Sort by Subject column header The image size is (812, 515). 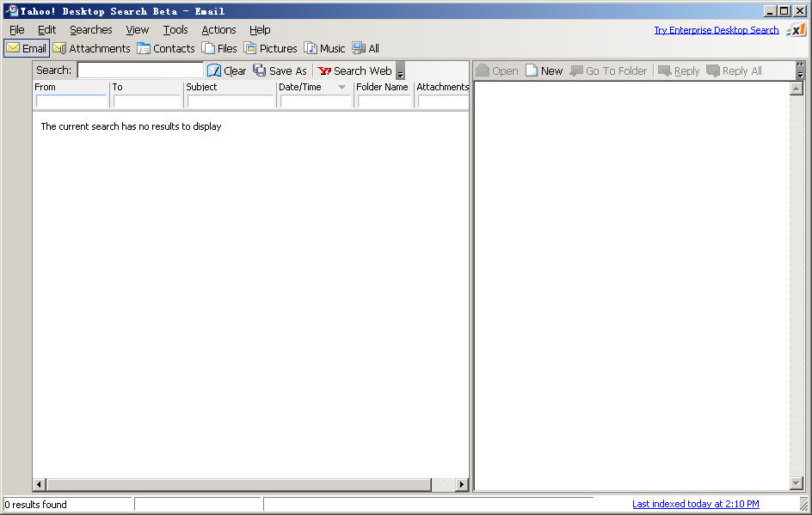[x=201, y=87]
